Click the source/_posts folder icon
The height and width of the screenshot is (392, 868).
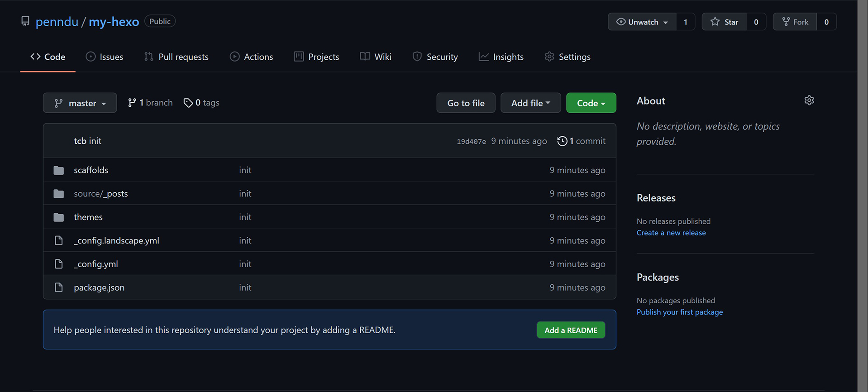[58, 194]
